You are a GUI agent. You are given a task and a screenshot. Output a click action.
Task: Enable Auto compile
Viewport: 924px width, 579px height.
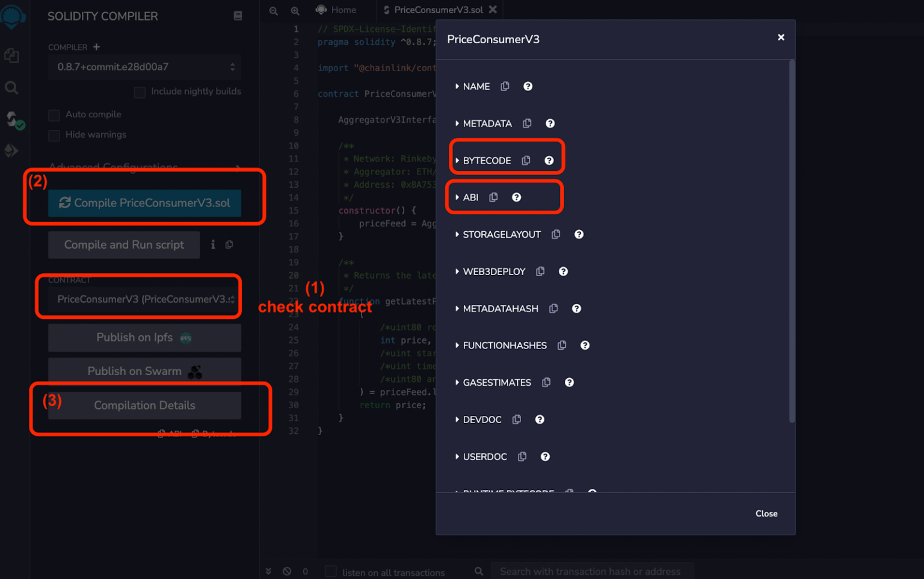tap(54, 114)
